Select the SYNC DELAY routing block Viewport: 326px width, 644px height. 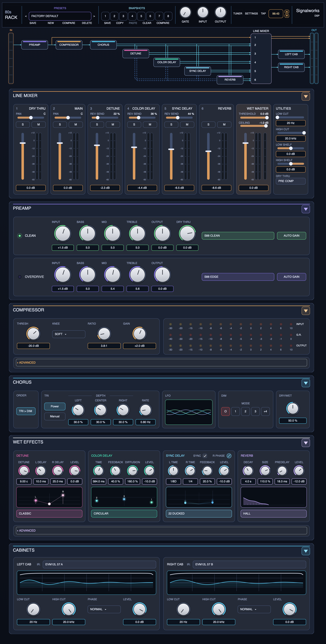[x=198, y=71]
